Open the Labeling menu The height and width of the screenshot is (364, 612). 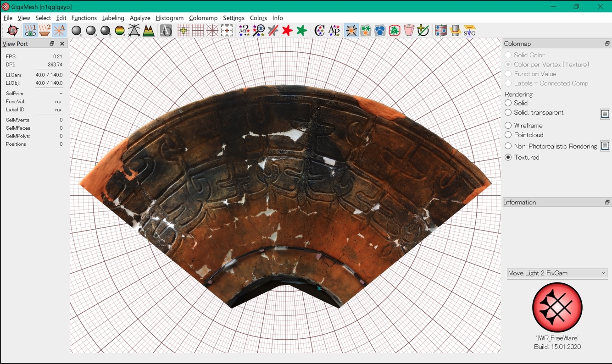coord(113,18)
